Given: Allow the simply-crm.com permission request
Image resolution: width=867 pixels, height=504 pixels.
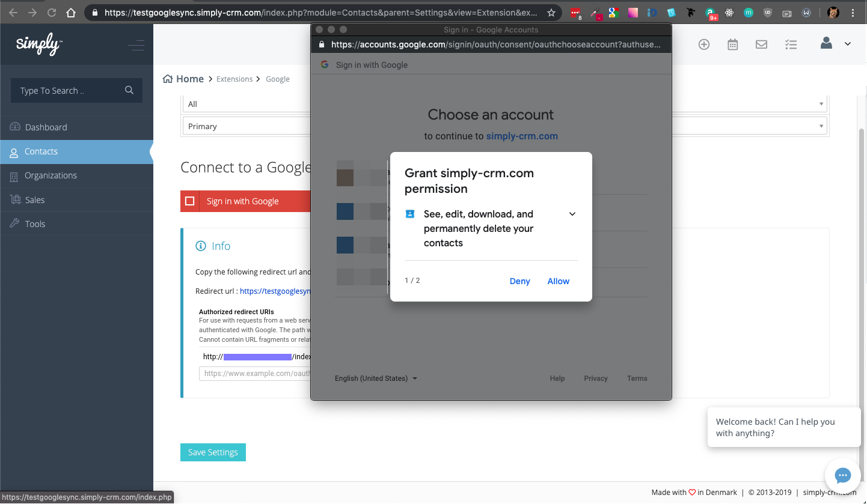Looking at the screenshot, I should tap(558, 281).
